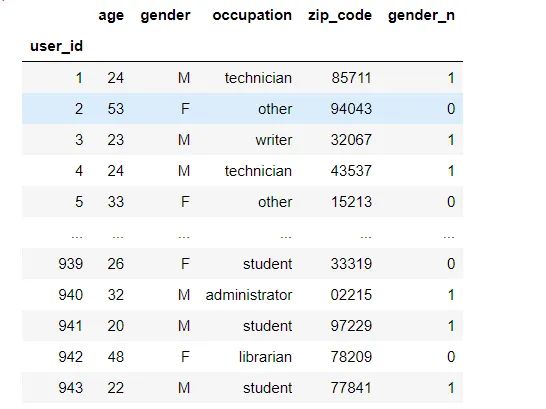Click age value 53 cell
Viewport: 546px width, 409px height.
tap(116, 109)
